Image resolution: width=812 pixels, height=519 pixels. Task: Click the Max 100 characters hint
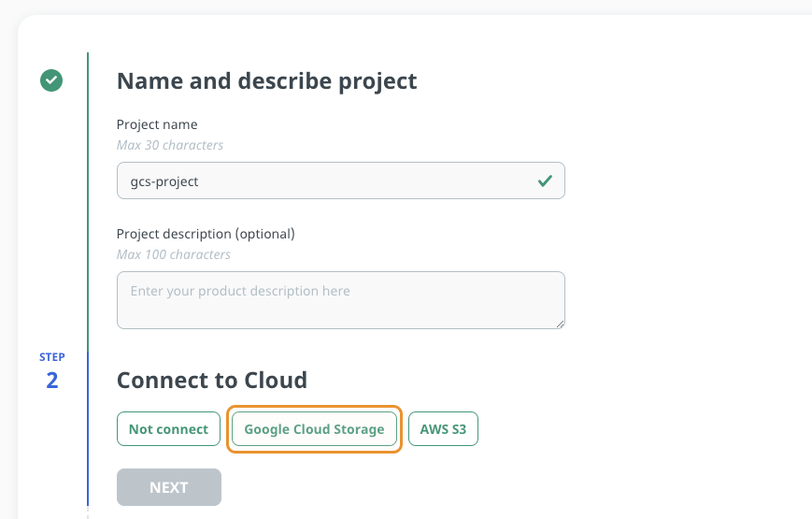tap(174, 254)
